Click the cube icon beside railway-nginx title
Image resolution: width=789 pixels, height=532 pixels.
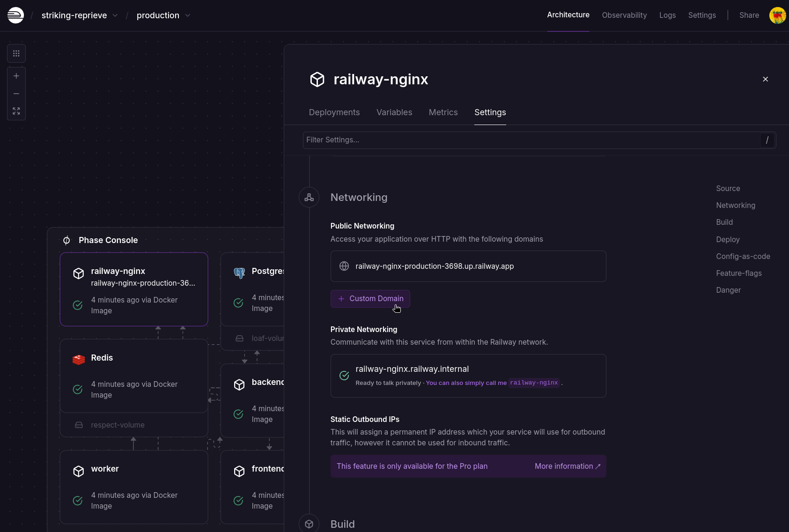tap(318, 79)
